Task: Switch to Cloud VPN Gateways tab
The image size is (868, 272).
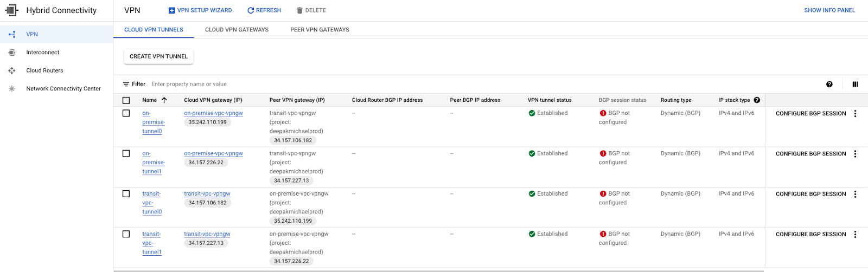Action: (x=237, y=30)
